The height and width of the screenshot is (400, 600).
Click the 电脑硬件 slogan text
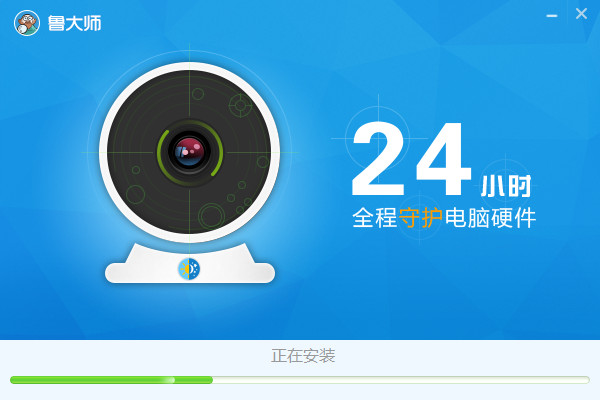point(490,218)
